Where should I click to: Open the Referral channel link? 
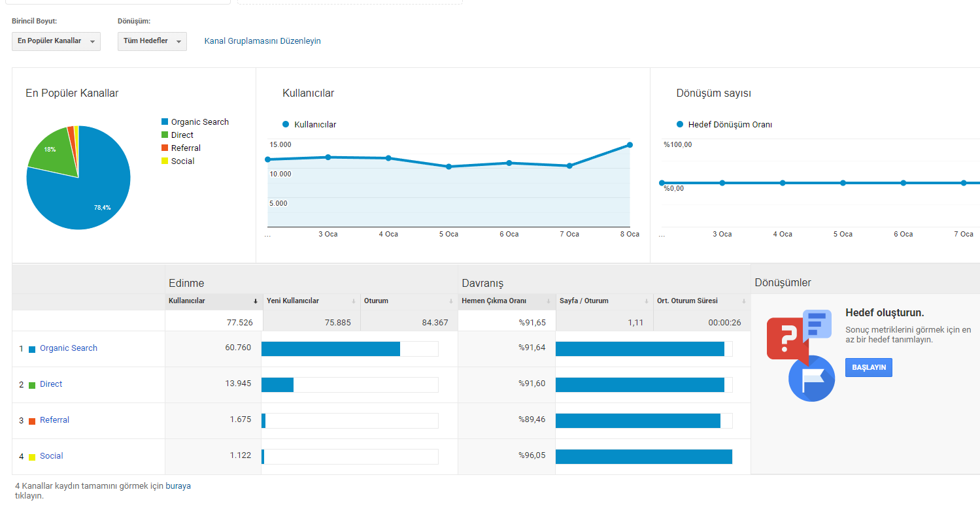(54, 420)
